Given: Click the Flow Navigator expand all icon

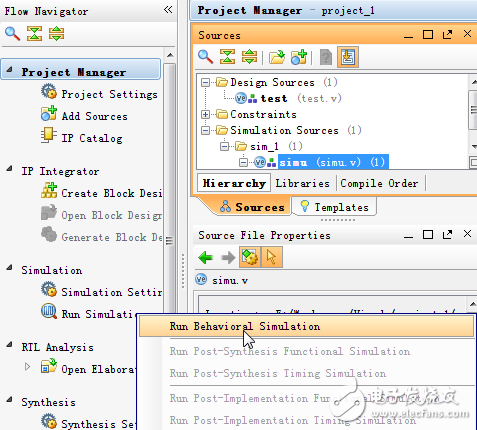Looking at the screenshot, I should (56, 34).
